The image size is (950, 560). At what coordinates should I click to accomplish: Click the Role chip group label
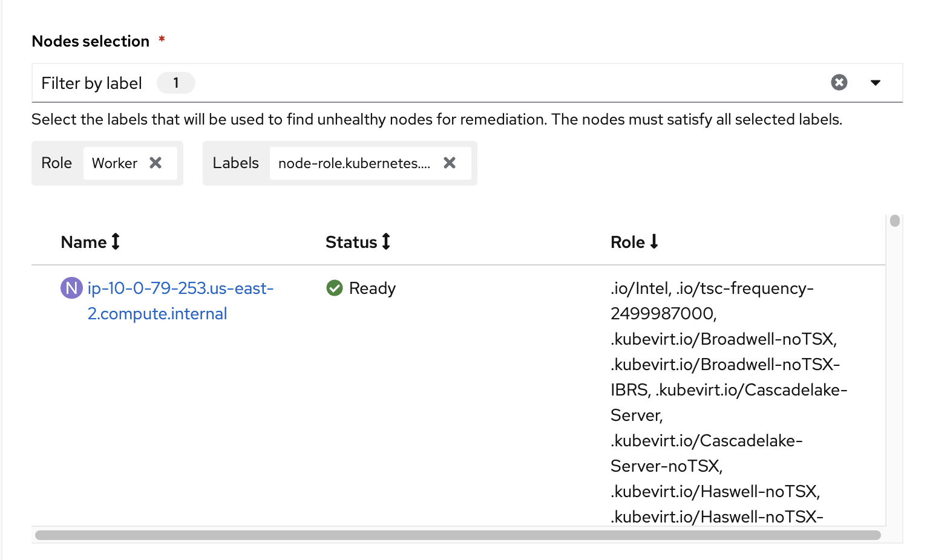[56, 163]
